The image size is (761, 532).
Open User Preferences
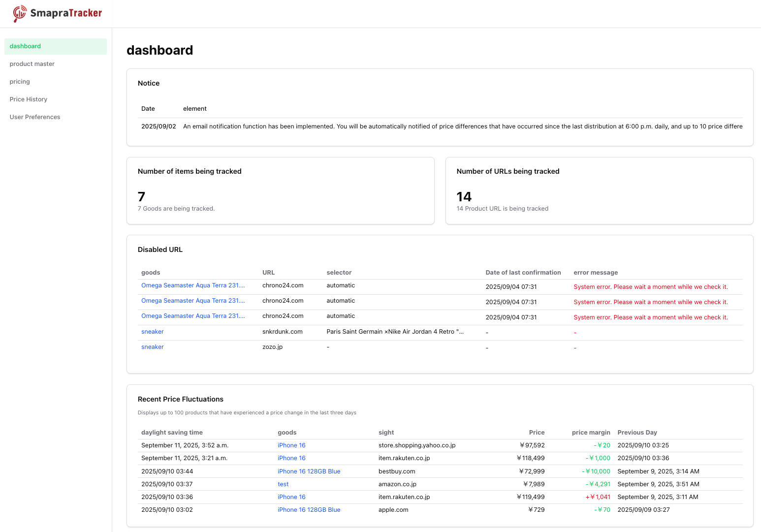34,117
